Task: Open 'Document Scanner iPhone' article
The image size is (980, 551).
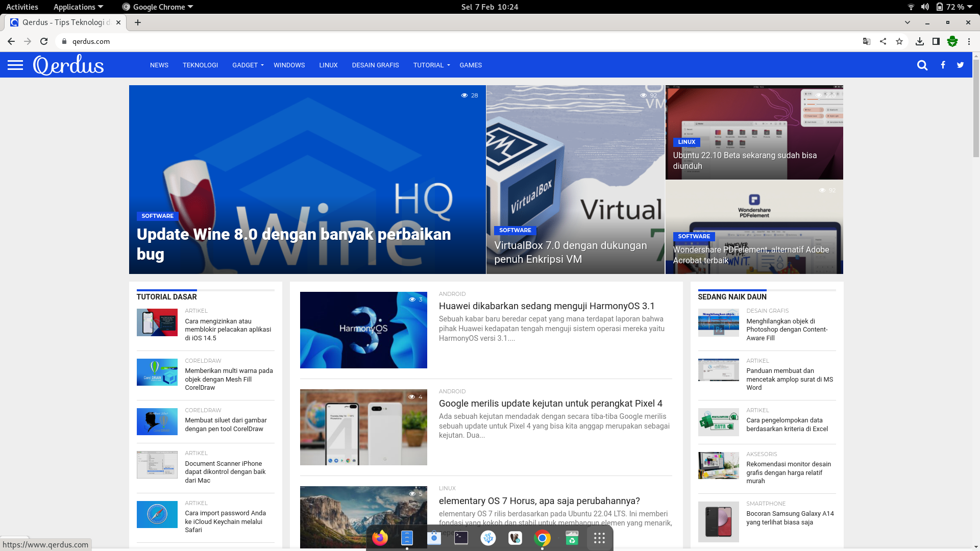Action: [x=225, y=472]
